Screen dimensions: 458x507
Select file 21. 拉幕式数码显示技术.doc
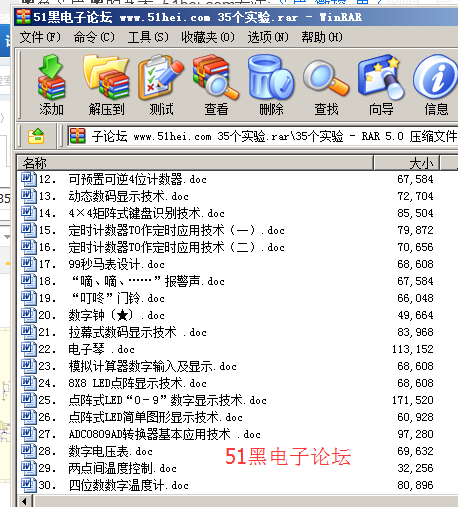(113, 332)
